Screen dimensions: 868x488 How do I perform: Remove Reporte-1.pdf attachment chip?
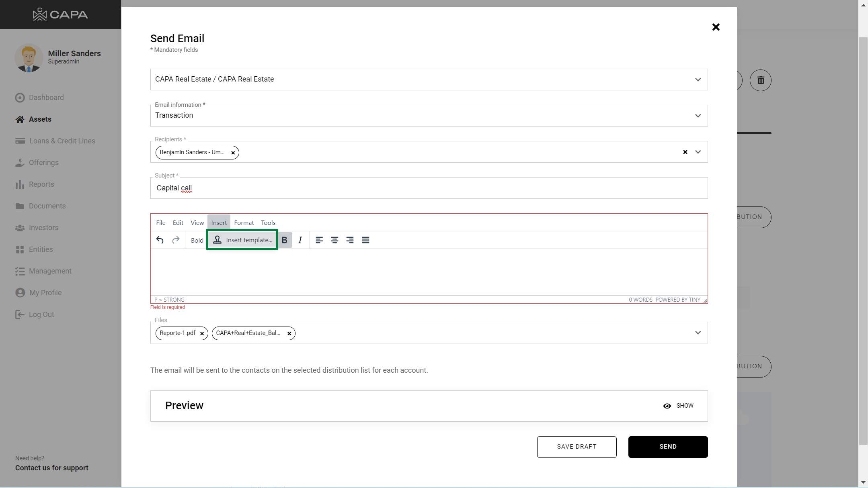[202, 333]
